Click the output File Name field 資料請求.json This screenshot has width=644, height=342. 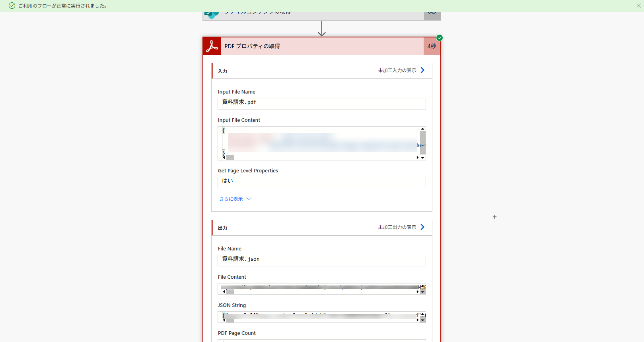click(322, 260)
